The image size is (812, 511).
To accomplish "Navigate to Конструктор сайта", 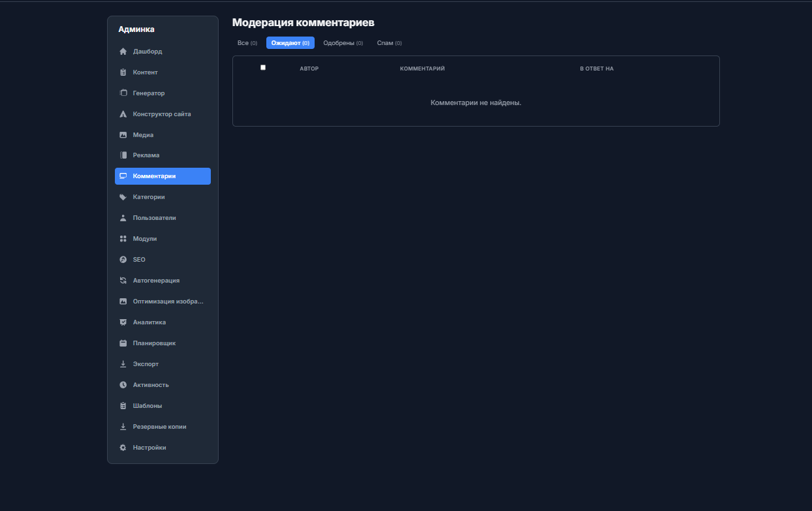I will pos(163,114).
